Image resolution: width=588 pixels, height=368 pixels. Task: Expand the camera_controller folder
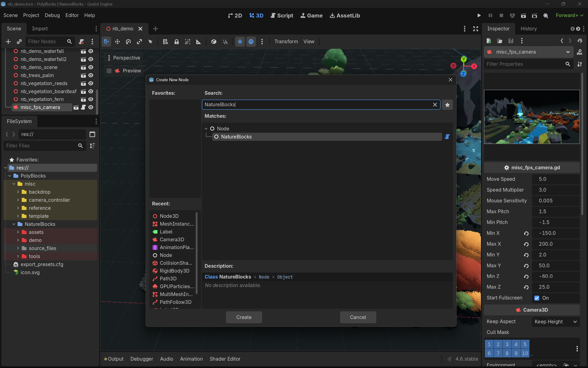click(x=18, y=200)
